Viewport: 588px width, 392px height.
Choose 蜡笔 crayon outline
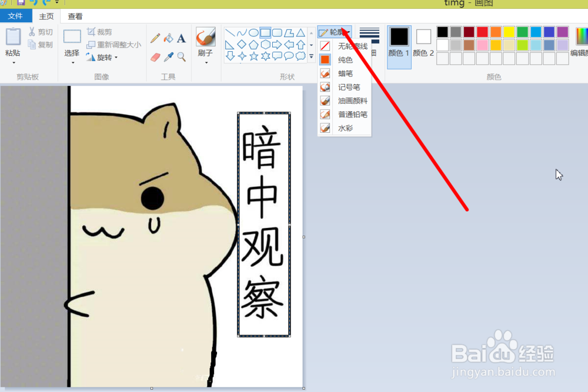[x=344, y=73]
